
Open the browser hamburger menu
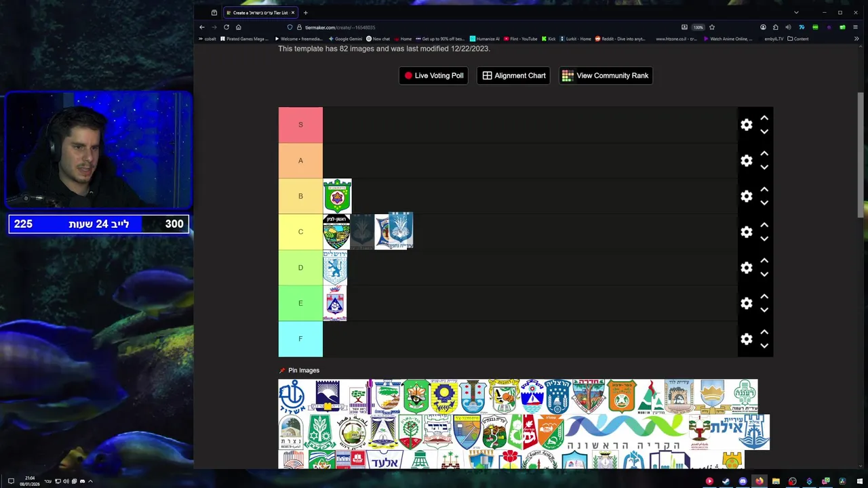coord(856,27)
